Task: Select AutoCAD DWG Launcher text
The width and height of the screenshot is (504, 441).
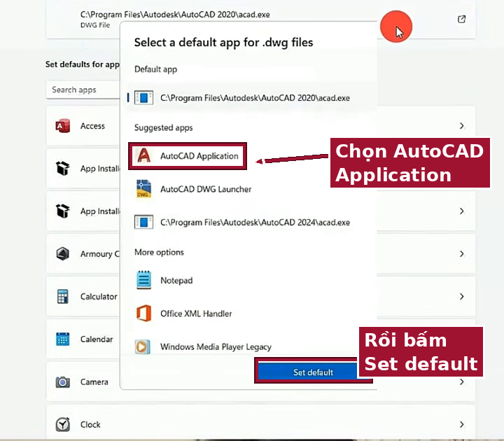Action: tap(206, 189)
